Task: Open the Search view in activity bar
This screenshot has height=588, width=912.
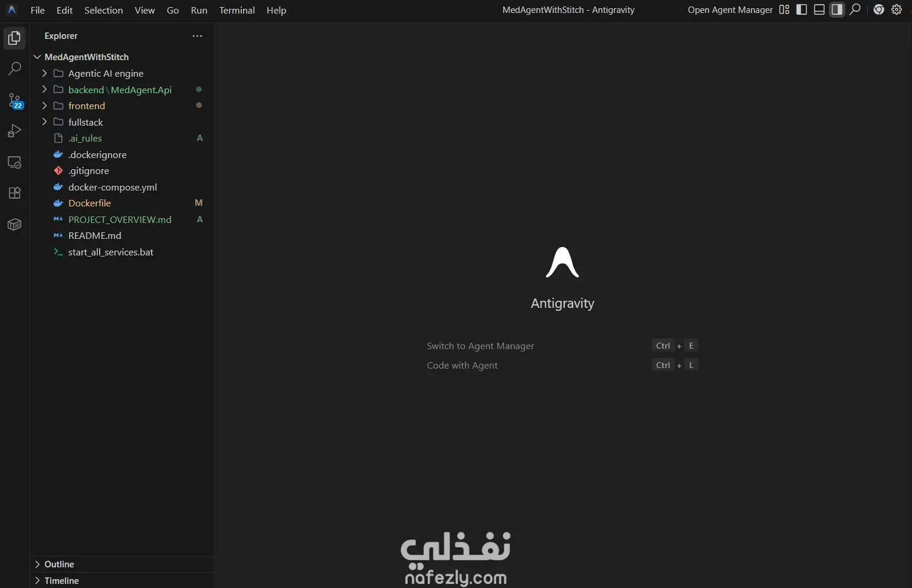Action: click(15, 68)
